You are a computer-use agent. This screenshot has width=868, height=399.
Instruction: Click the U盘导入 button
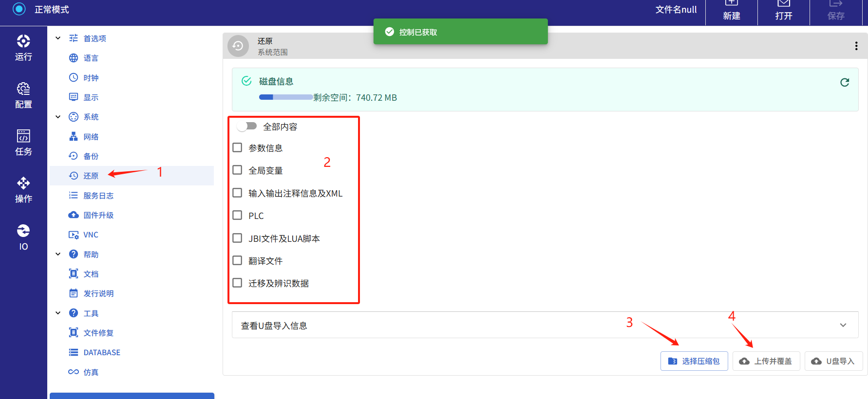point(833,361)
